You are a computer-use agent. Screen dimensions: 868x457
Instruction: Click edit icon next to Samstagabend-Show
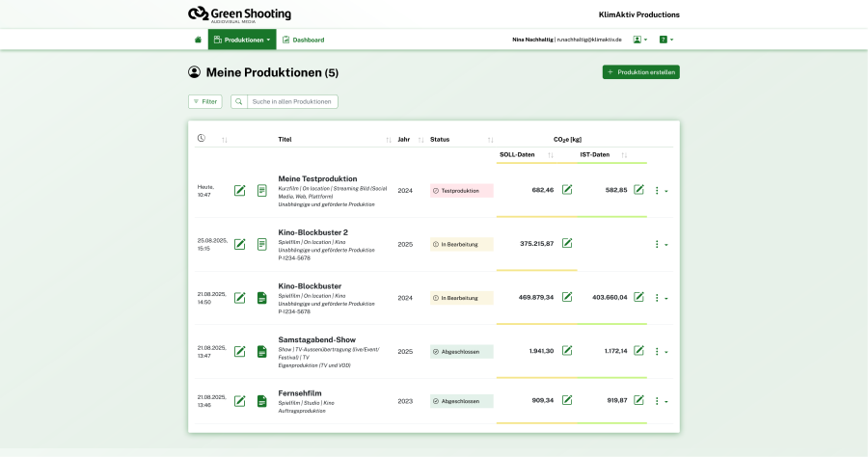coord(240,352)
